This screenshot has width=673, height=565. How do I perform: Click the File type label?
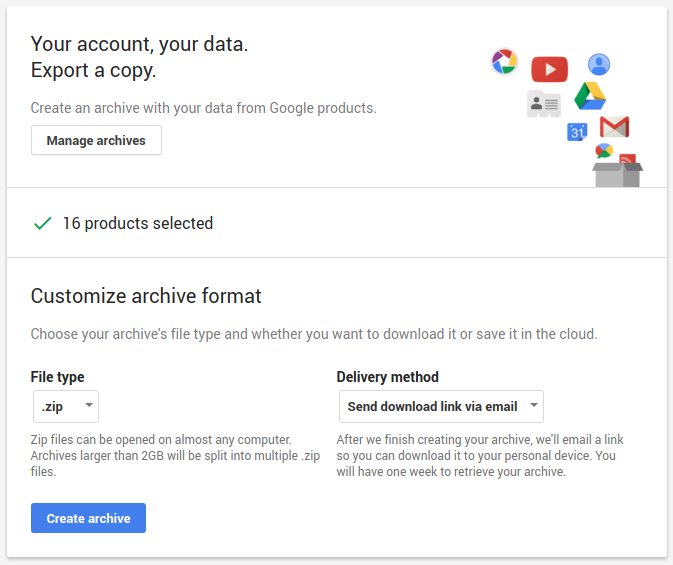[58, 377]
